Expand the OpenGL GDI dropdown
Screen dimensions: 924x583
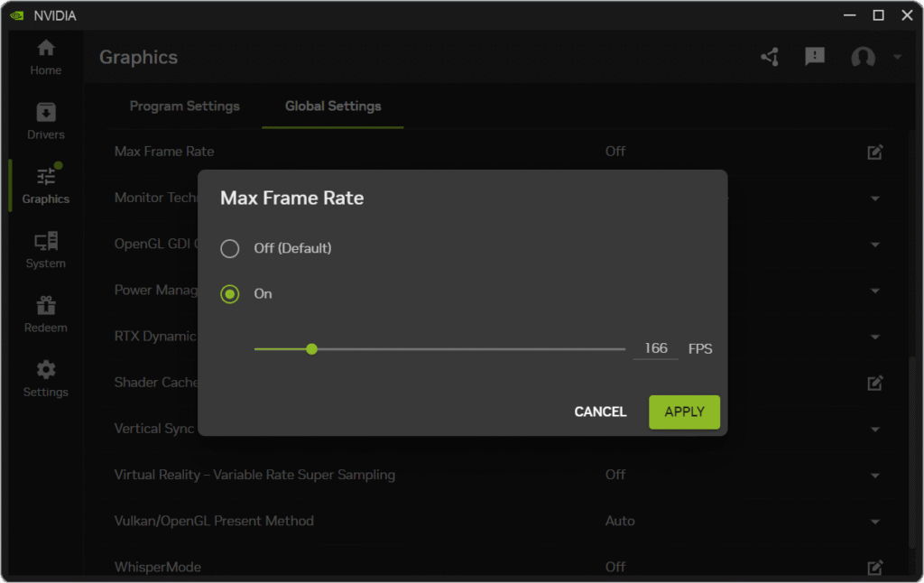(875, 245)
